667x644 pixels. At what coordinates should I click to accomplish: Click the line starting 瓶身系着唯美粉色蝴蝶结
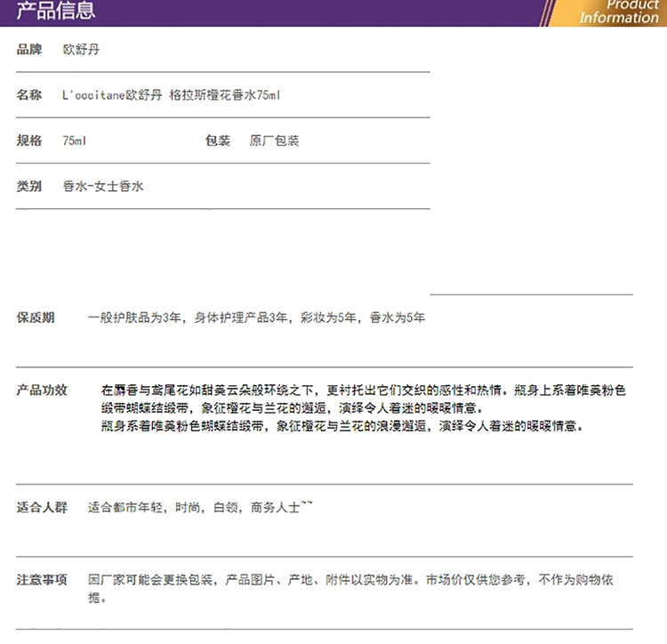click(342, 426)
